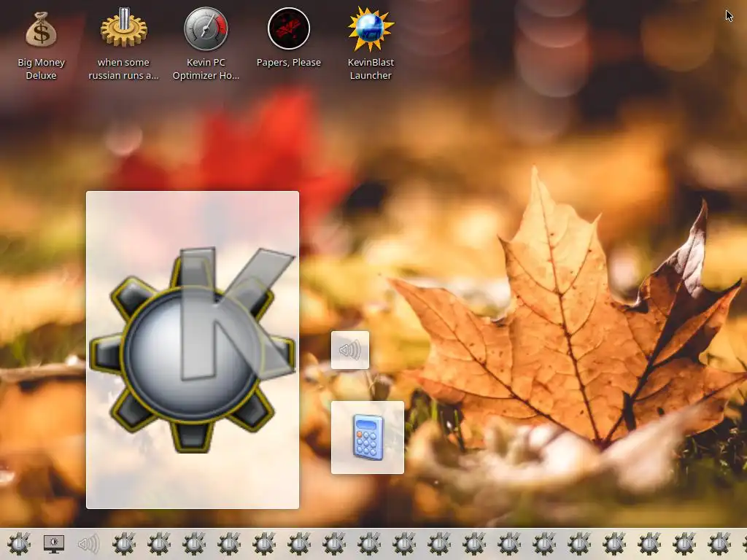Open the calculator widget on the desktop
This screenshot has height=560, width=747.
368,437
